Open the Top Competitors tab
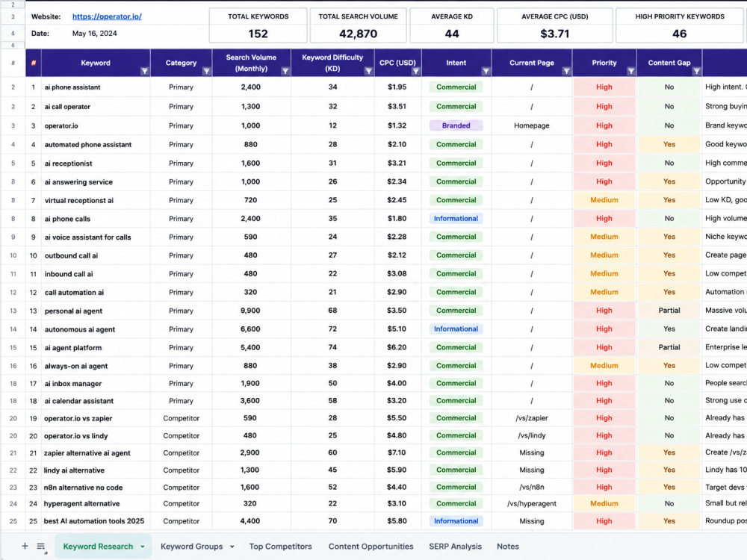 click(x=281, y=547)
